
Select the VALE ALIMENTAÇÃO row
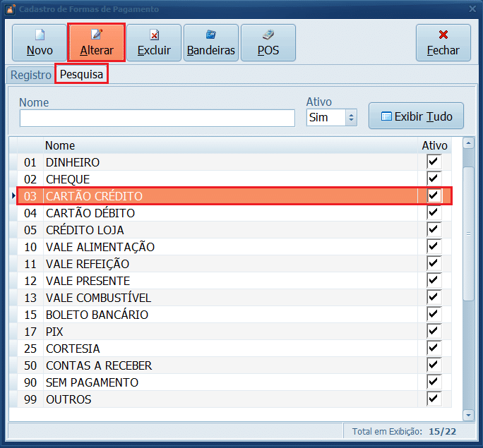[212, 247]
